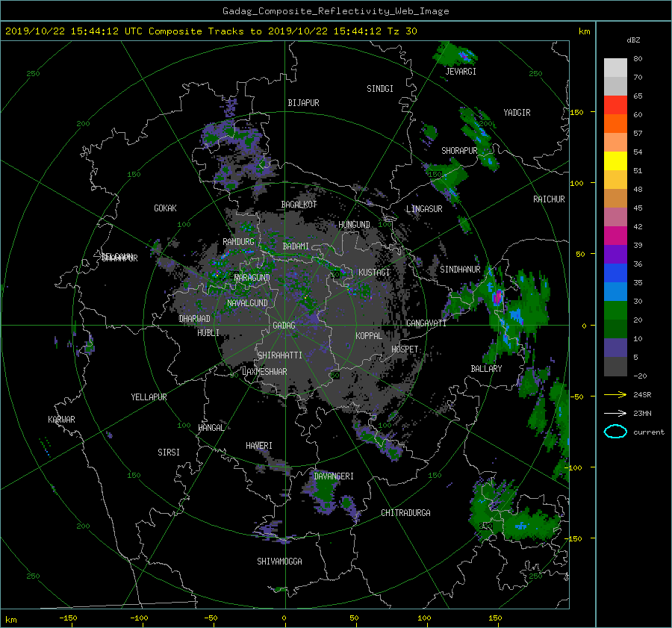
Task: Click the cyan current-position ellipse icon
Action: (x=615, y=432)
